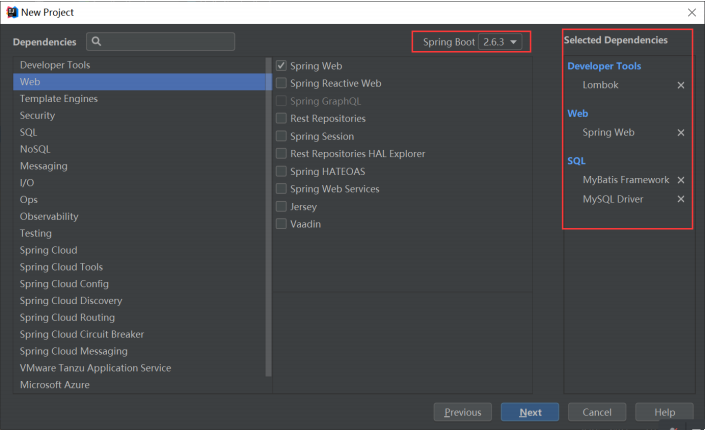Viewport: 707px width, 432px height.
Task: Check Spring HATEOAS dependency
Action: pyautogui.click(x=281, y=171)
